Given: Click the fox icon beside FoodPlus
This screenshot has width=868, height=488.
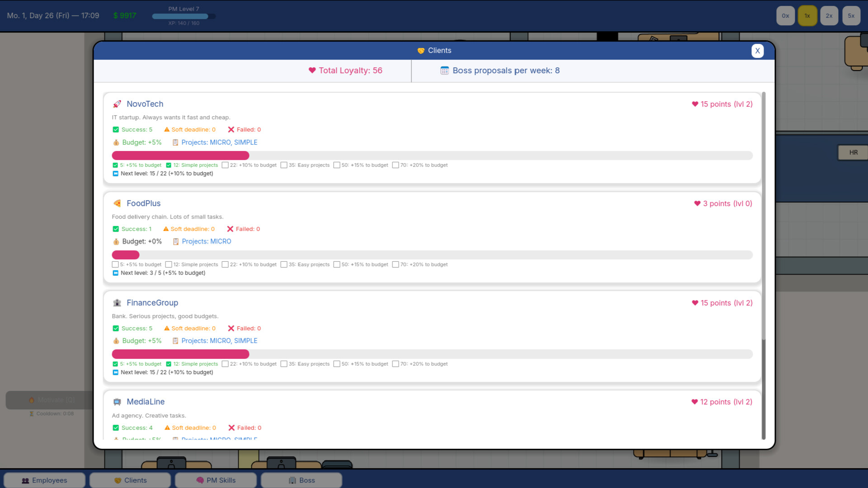Looking at the screenshot, I should pyautogui.click(x=118, y=203).
